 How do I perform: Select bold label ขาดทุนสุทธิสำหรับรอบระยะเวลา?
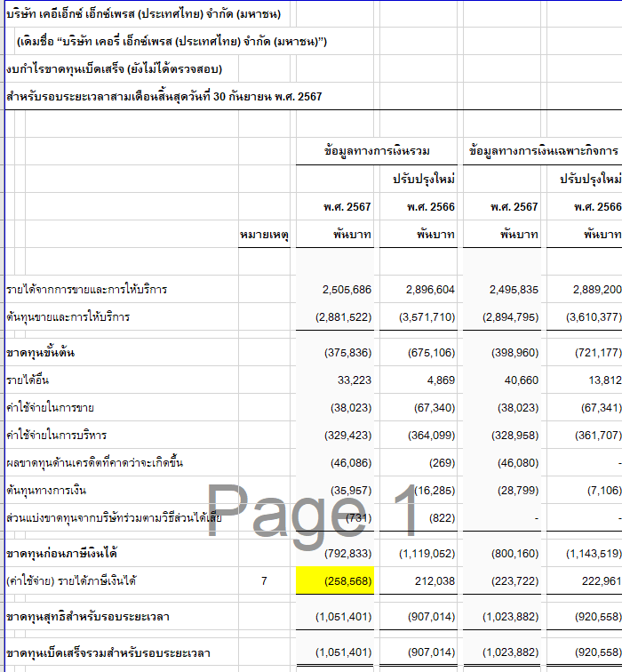[x=88, y=616]
